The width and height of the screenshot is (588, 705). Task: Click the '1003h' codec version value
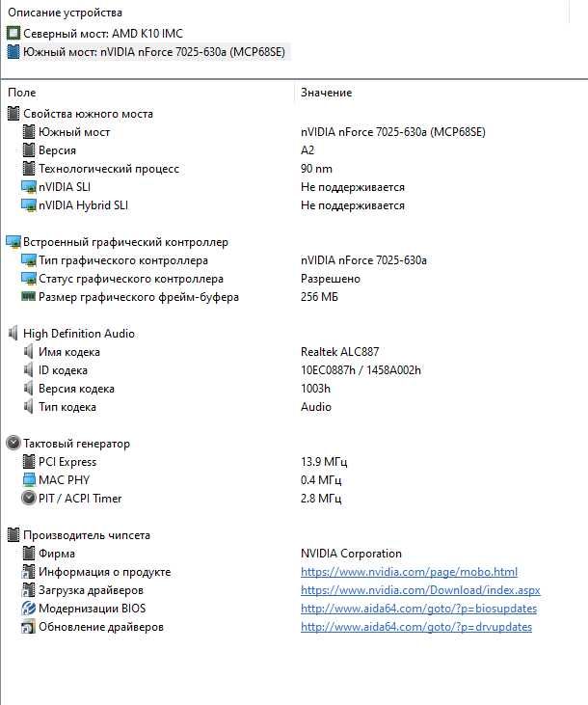tap(315, 389)
